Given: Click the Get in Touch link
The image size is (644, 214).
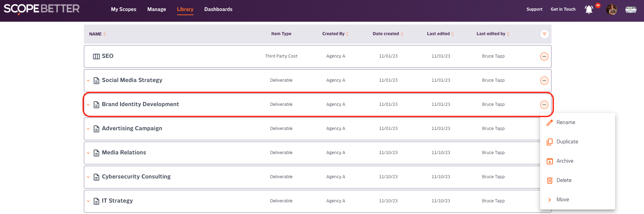Looking at the screenshot, I should pos(563,9).
